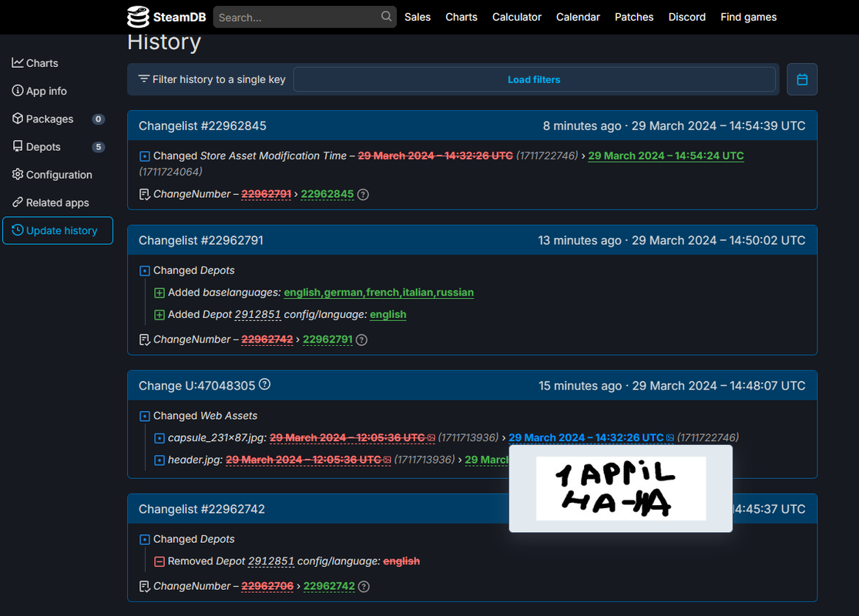Screen dimensions: 859x616
Task: Click green ChangeNumber link 22962742
Action: pyautogui.click(x=329, y=587)
